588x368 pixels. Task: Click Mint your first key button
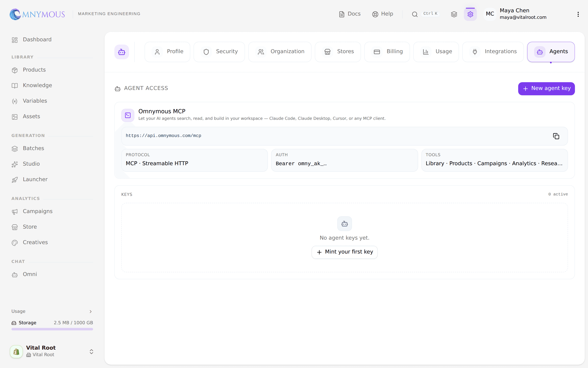(345, 252)
